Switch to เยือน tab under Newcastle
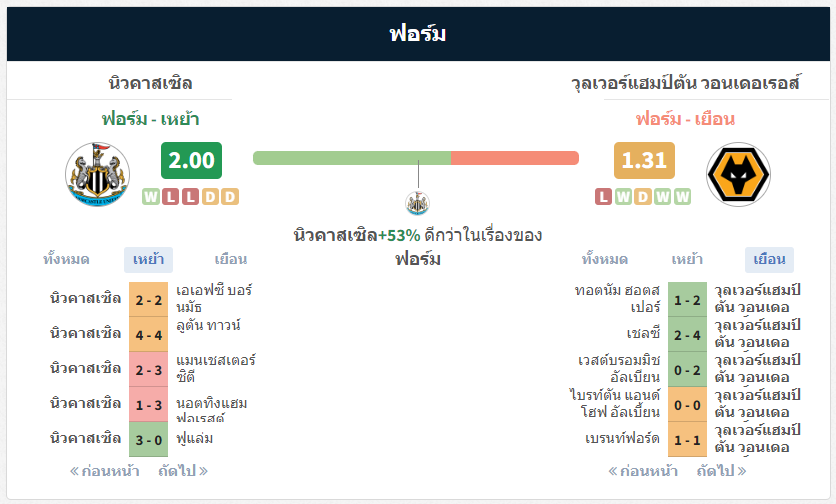Image resolution: width=836 pixels, height=504 pixels. (x=230, y=260)
